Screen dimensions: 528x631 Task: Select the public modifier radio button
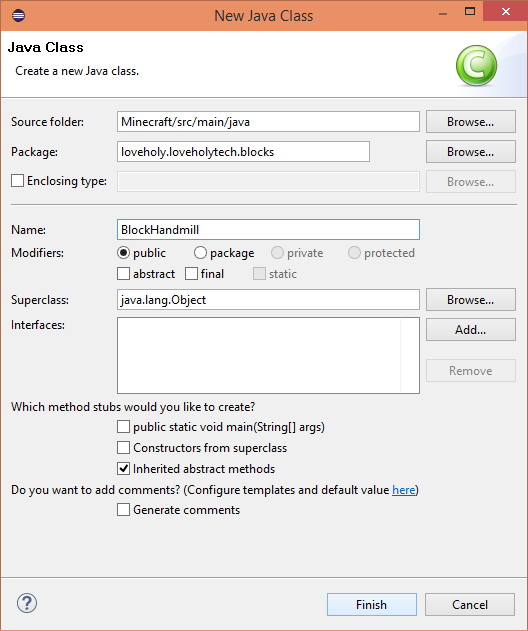pyautogui.click(x=123, y=253)
